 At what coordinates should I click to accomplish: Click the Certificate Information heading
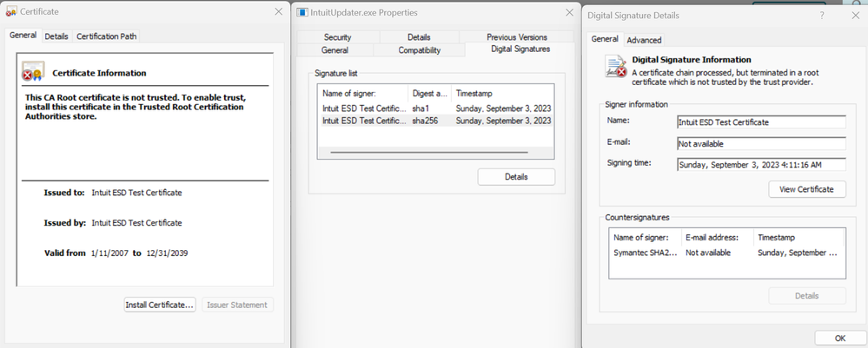(x=99, y=73)
